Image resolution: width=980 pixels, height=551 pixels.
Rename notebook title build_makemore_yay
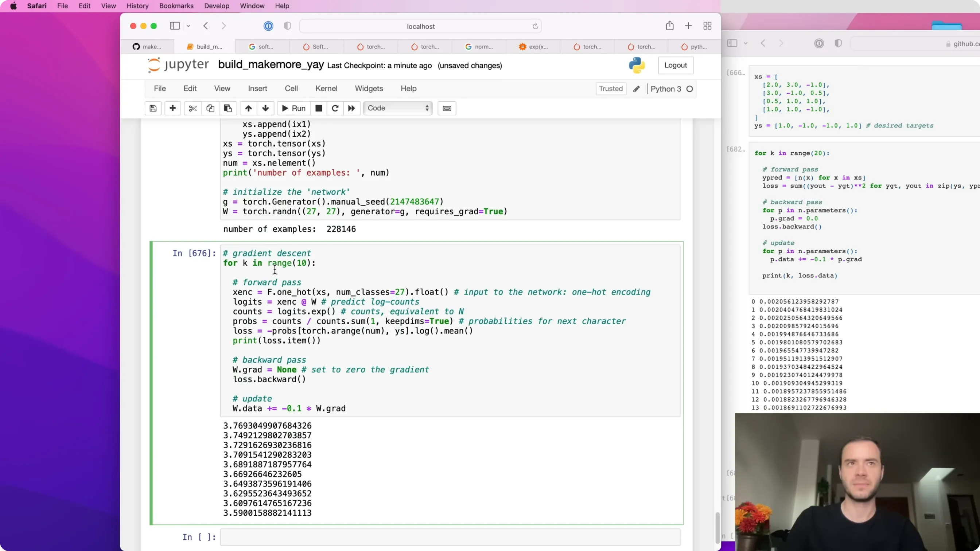pyautogui.click(x=271, y=65)
